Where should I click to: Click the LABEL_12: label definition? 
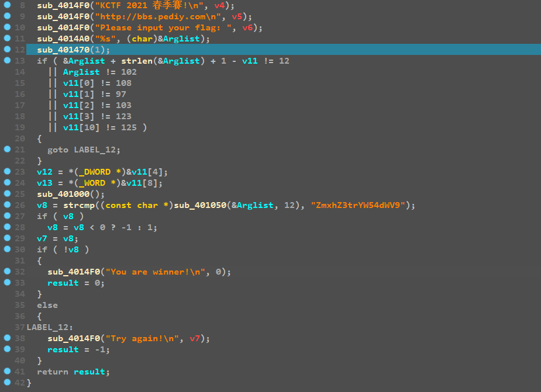[x=50, y=327]
